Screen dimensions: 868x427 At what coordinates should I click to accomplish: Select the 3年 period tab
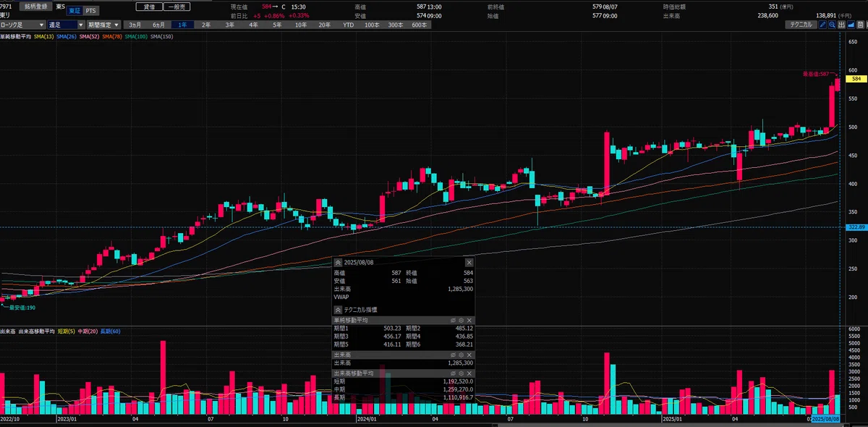230,24
